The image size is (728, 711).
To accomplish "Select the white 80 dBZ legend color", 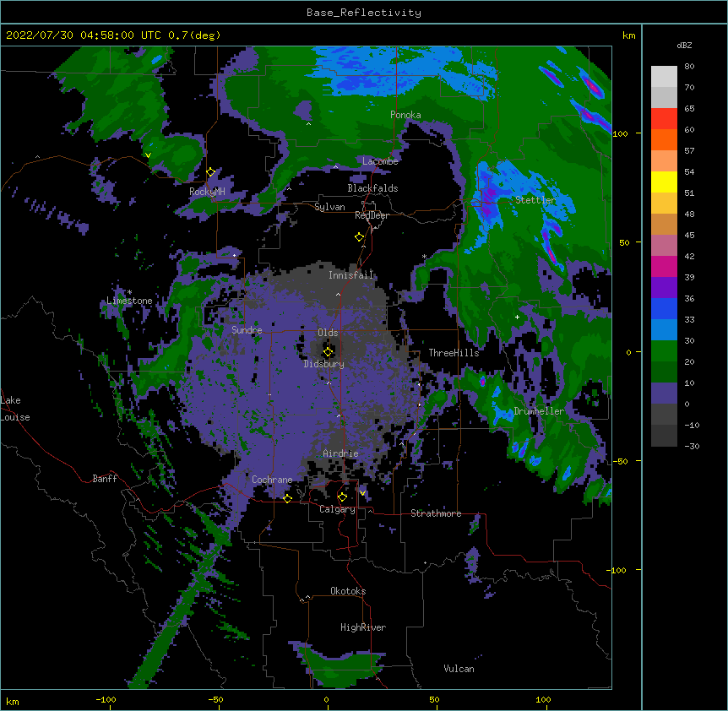I will pos(664,77).
